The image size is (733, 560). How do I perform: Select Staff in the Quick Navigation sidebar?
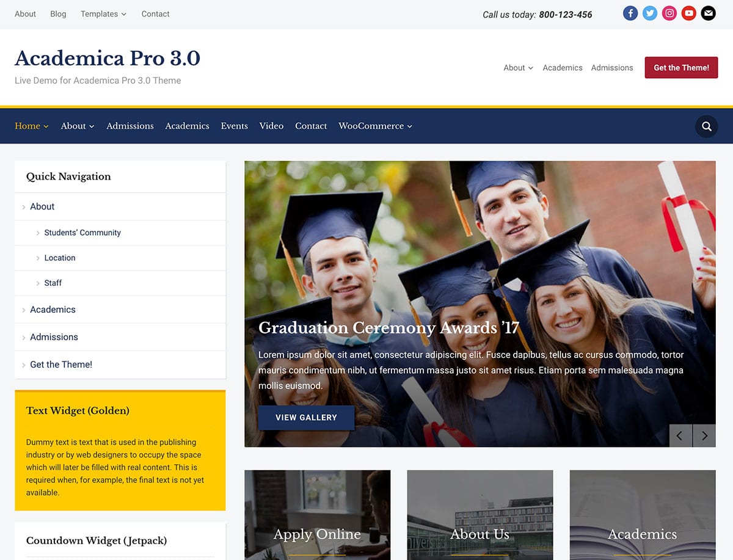pos(53,283)
